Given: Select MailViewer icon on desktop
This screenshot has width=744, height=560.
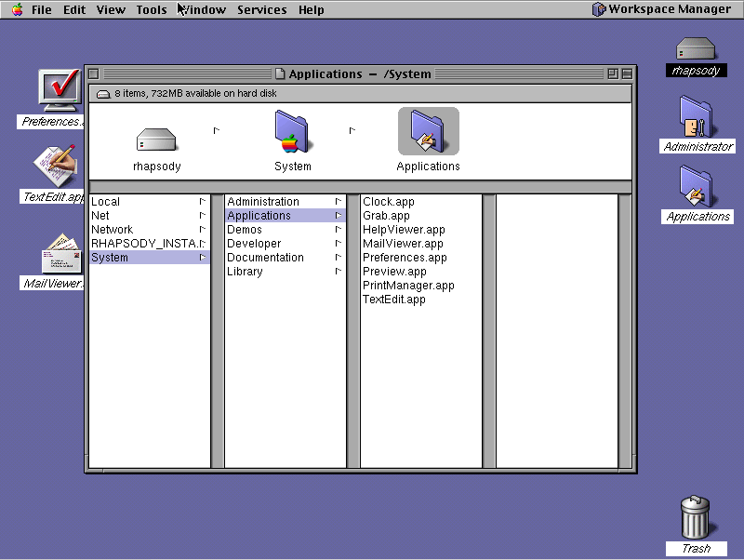Looking at the screenshot, I should [x=60, y=253].
